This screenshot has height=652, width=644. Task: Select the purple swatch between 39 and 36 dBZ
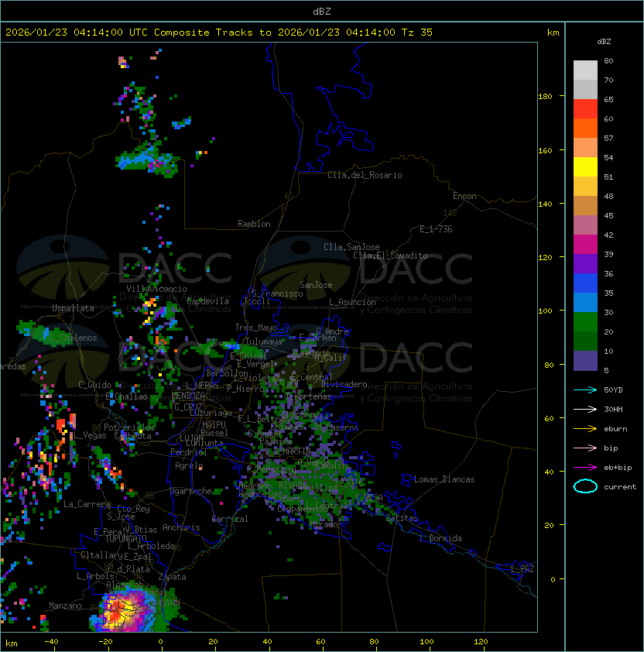click(x=585, y=263)
